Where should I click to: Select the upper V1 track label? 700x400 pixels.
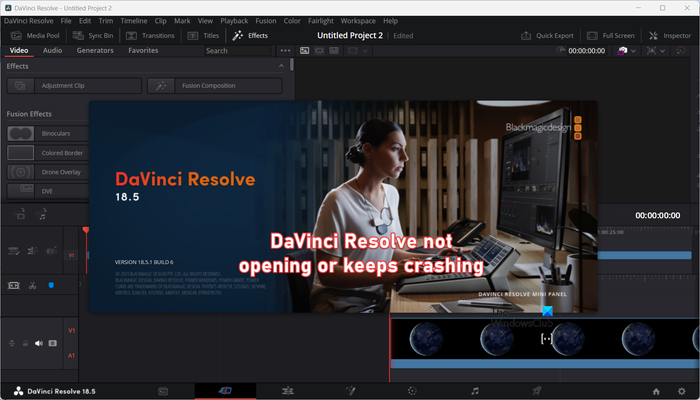click(x=71, y=255)
